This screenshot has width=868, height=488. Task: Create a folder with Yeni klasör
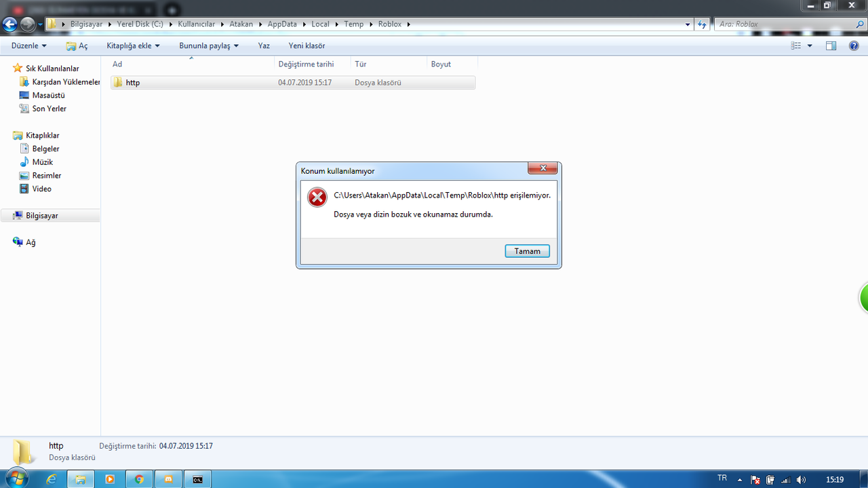pyautogui.click(x=307, y=45)
